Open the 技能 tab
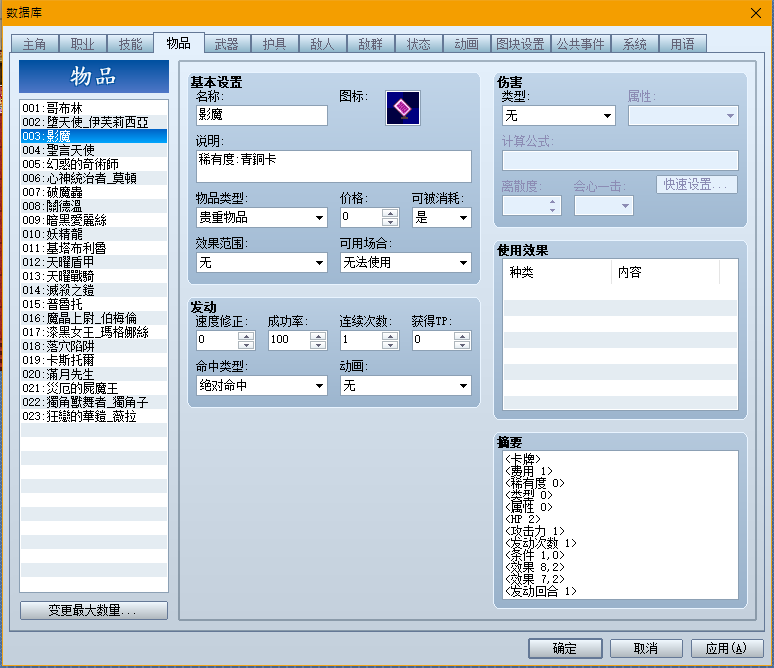 pos(130,44)
